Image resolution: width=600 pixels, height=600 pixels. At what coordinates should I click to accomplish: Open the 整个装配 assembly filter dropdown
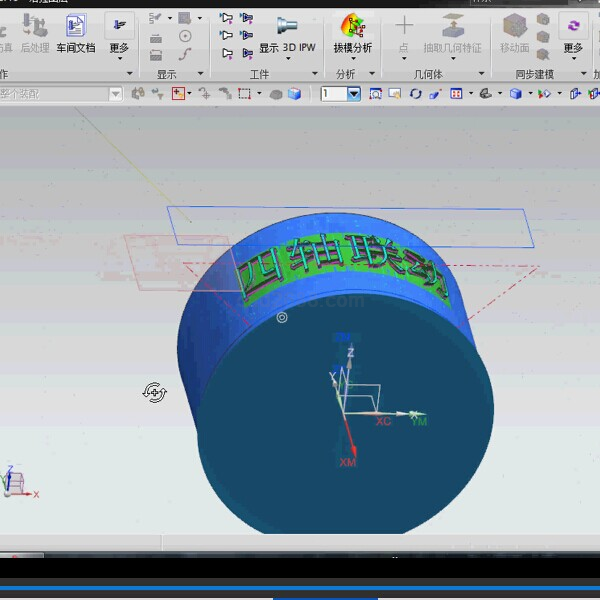[115, 94]
